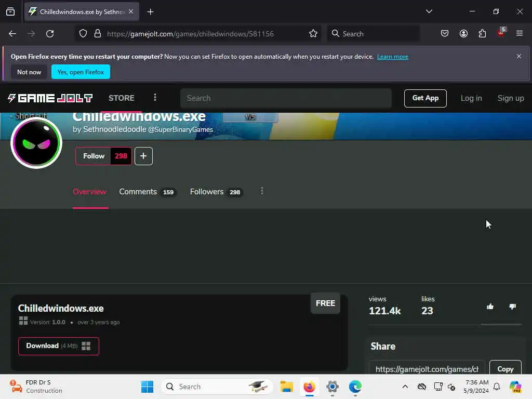Go to Game Jolt home logo

coord(50,98)
